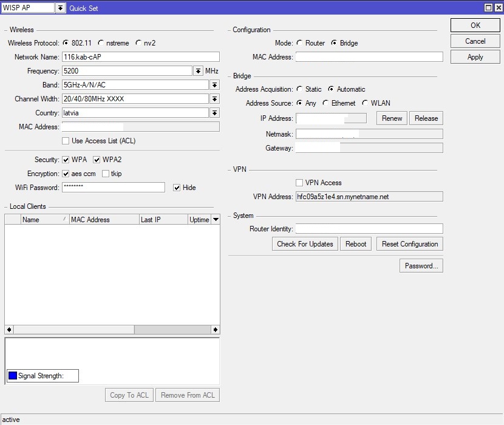The height and width of the screenshot is (425, 504).
Task: Enable Use Access List (ACL)
Action: pos(66,141)
